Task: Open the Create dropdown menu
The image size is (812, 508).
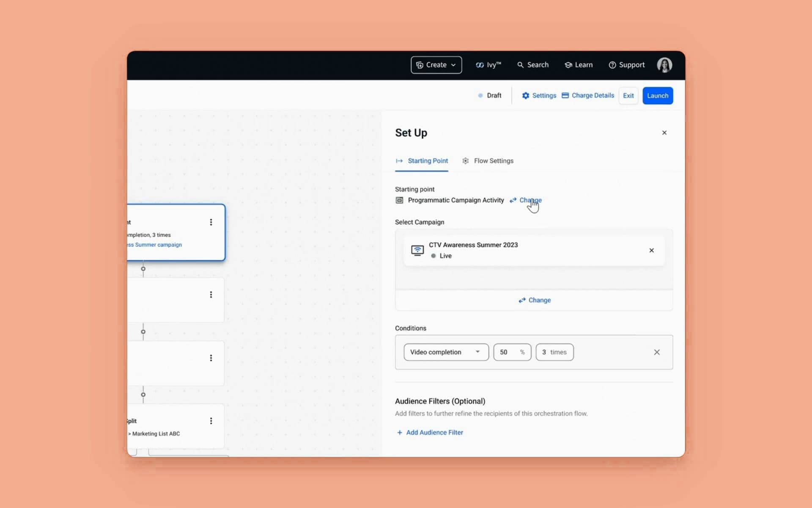Action: (436, 65)
